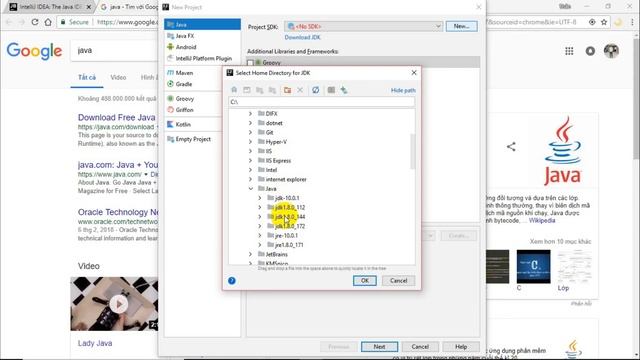Click Google account avatar
The image size is (640, 360).
[x=611, y=51]
